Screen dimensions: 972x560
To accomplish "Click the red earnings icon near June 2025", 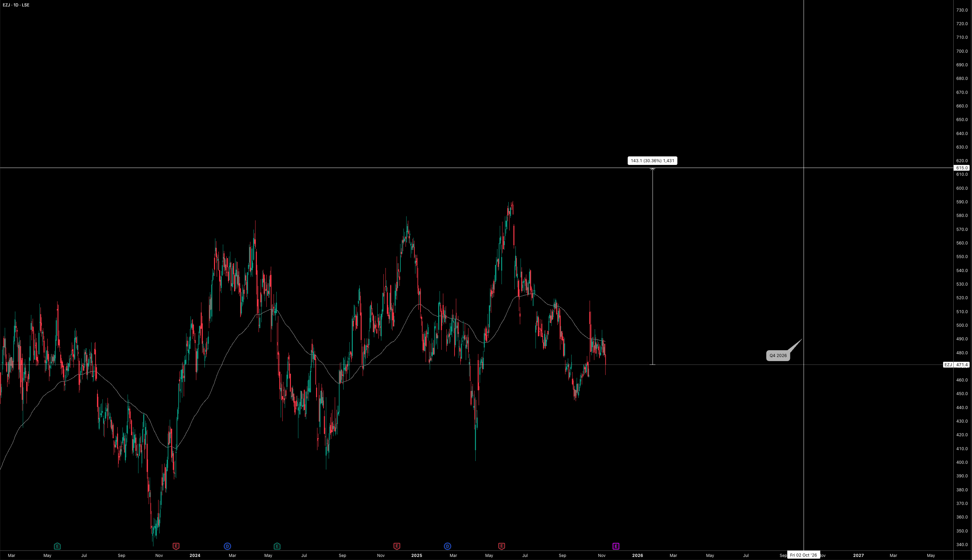I will [x=501, y=546].
